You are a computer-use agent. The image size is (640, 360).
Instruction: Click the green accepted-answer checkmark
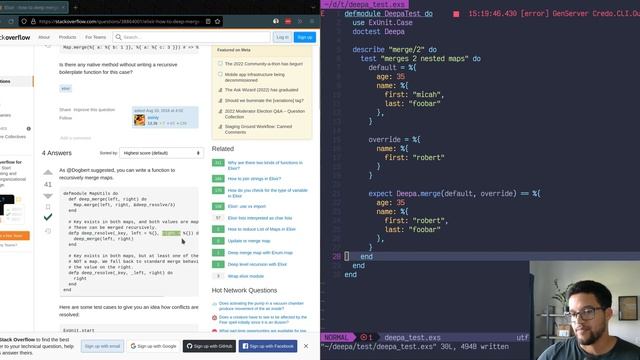tap(48, 217)
